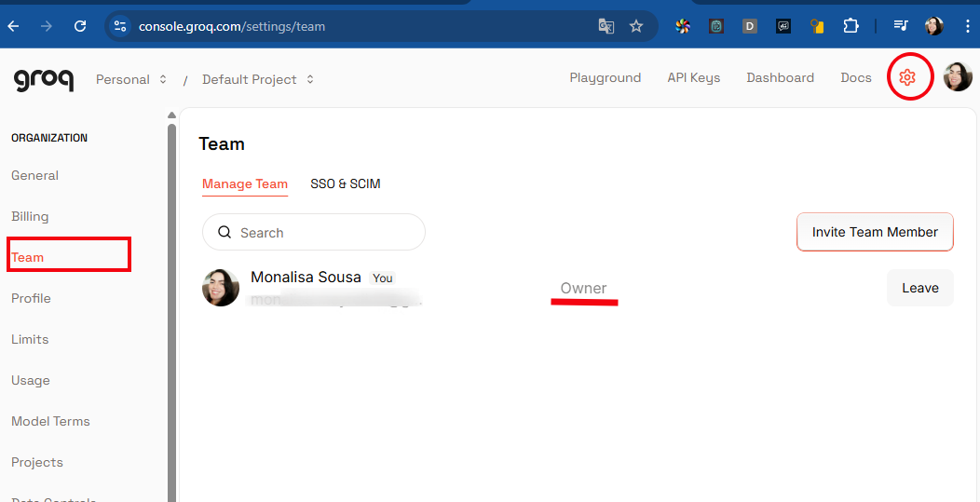Open Limits in the sidebar

[30, 339]
